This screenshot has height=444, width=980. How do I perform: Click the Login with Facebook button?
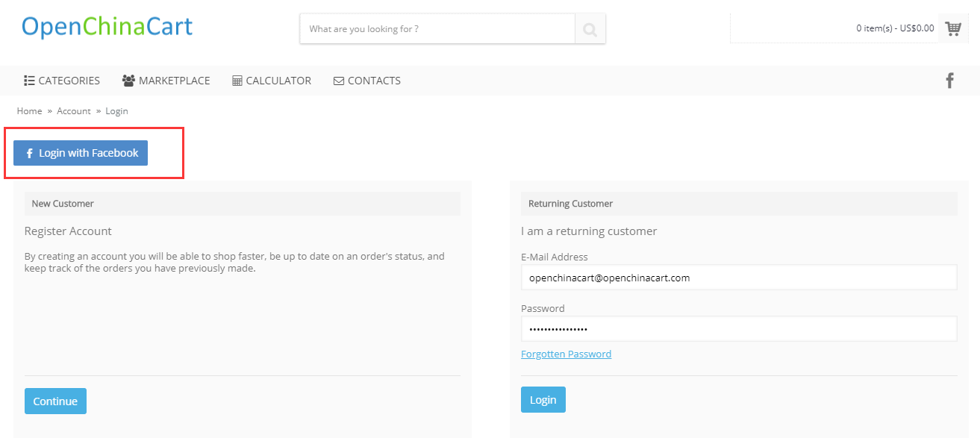(x=81, y=153)
